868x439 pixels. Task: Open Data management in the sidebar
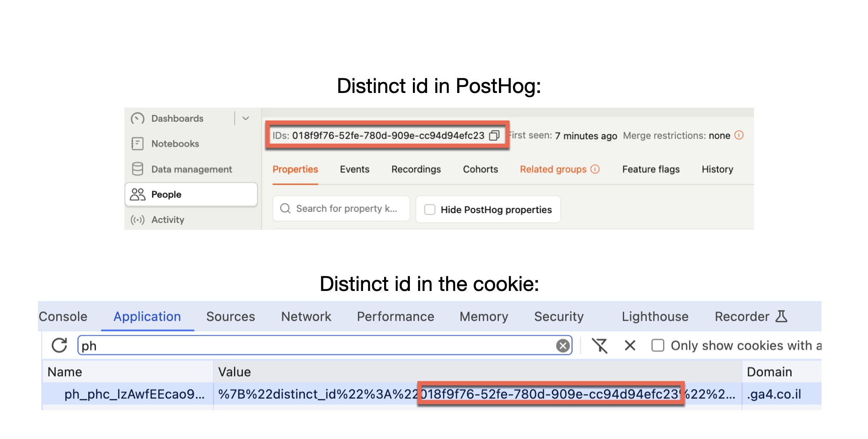[191, 169]
